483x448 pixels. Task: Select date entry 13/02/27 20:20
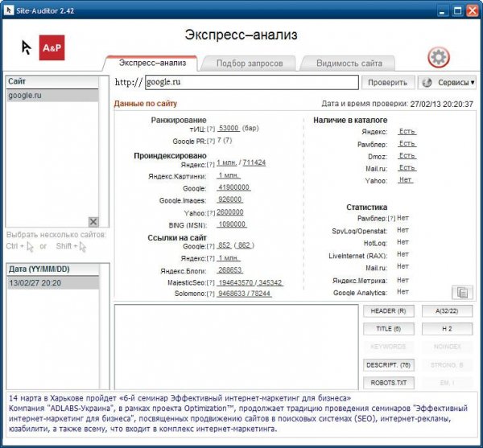tap(52, 283)
